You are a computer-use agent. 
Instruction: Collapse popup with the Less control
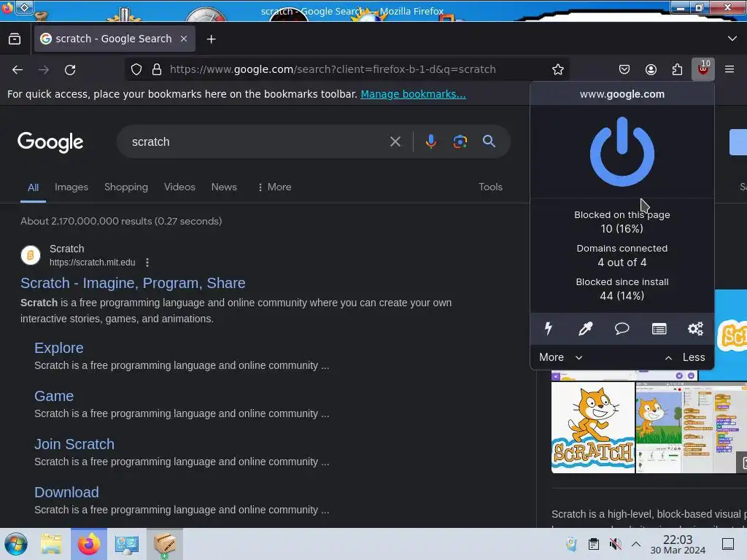tap(684, 357)
